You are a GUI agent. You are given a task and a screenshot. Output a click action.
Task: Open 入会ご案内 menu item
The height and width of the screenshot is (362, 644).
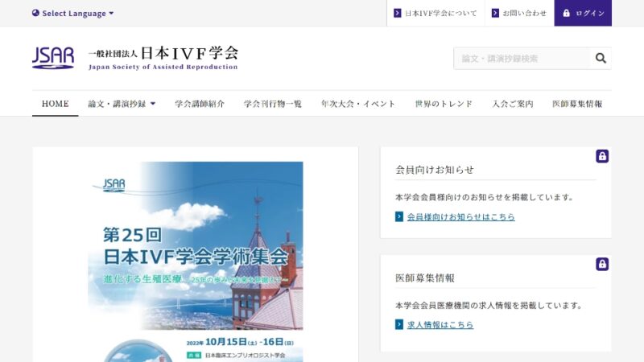tap(513, 104)
